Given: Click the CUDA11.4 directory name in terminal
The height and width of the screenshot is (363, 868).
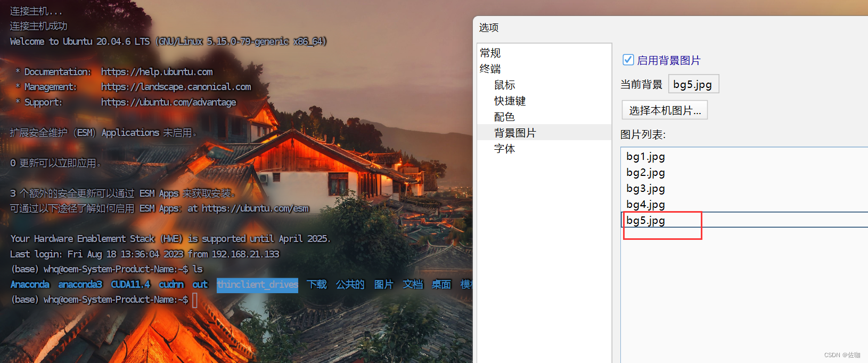Looking at the screenshot, I should [x=130, y=285].
